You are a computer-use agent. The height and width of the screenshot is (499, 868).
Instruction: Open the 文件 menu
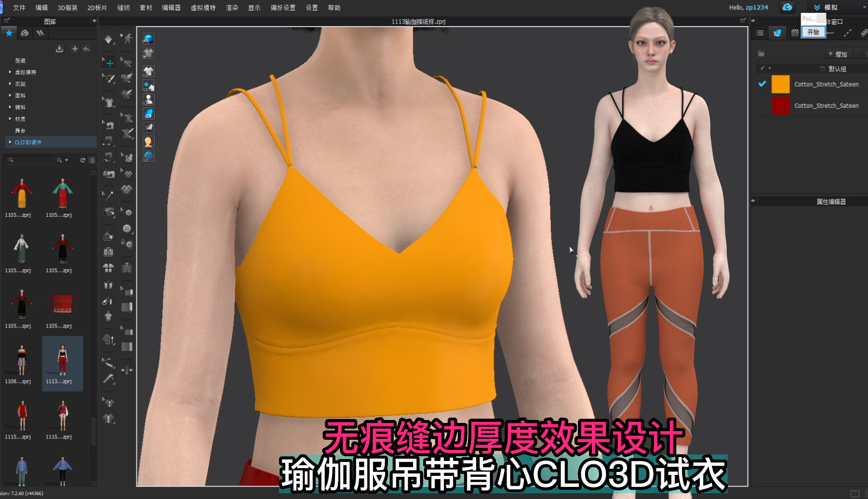click(19, 8)
